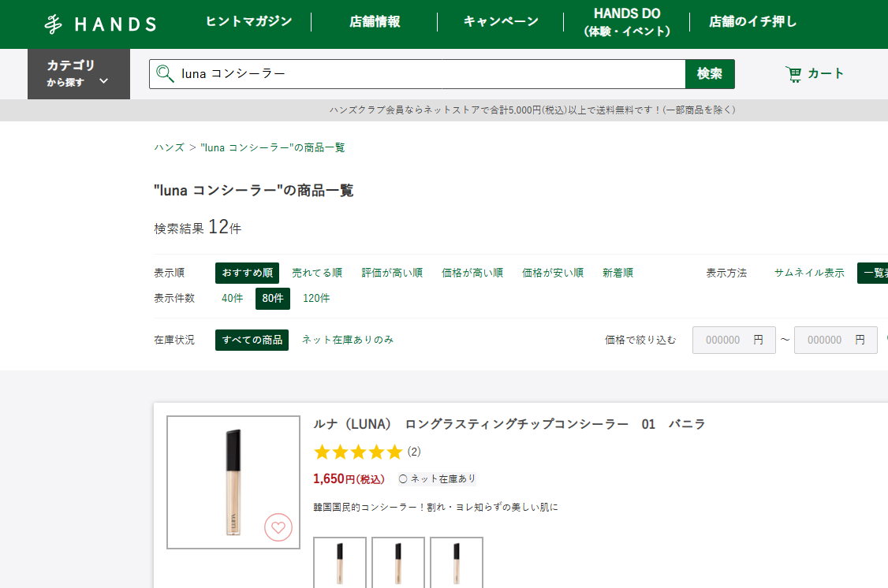Screen dimensions: 888x588
Task: Open the main LUNA concealer product image
Action: point(233,482)
